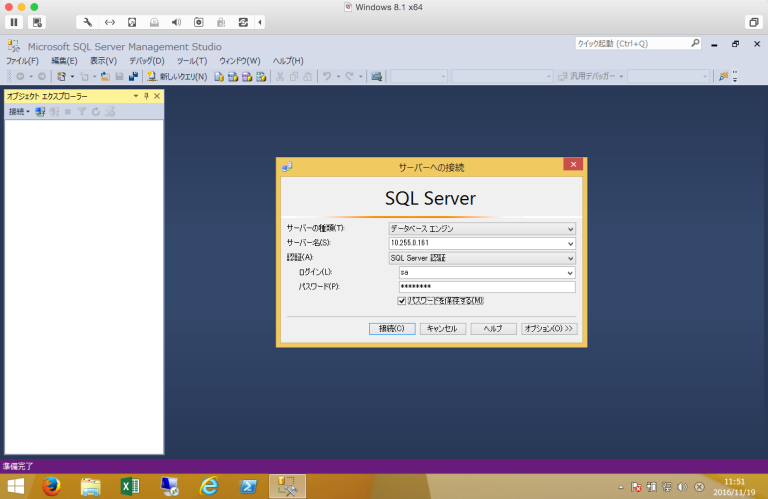Open Object Explorer window position dropdown
The height and width of the screenshot is (499, 768).
pyautogui.click(x=136, y=96)
